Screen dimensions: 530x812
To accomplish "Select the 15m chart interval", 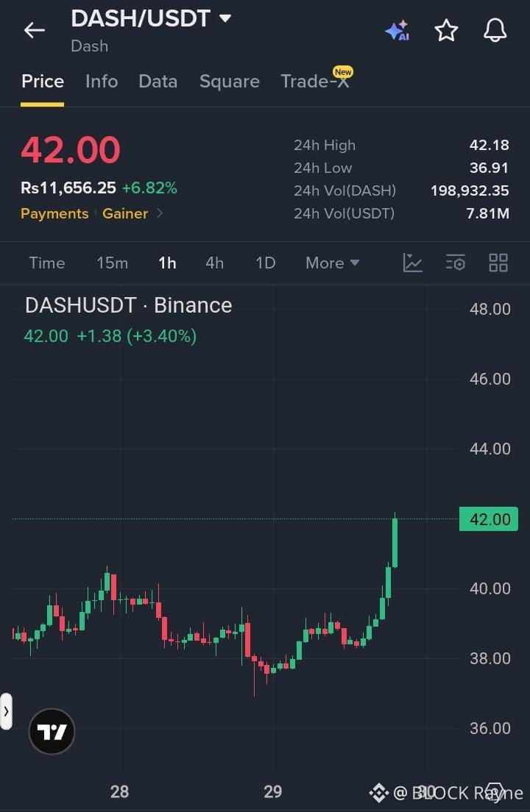I will click(112, 263).
